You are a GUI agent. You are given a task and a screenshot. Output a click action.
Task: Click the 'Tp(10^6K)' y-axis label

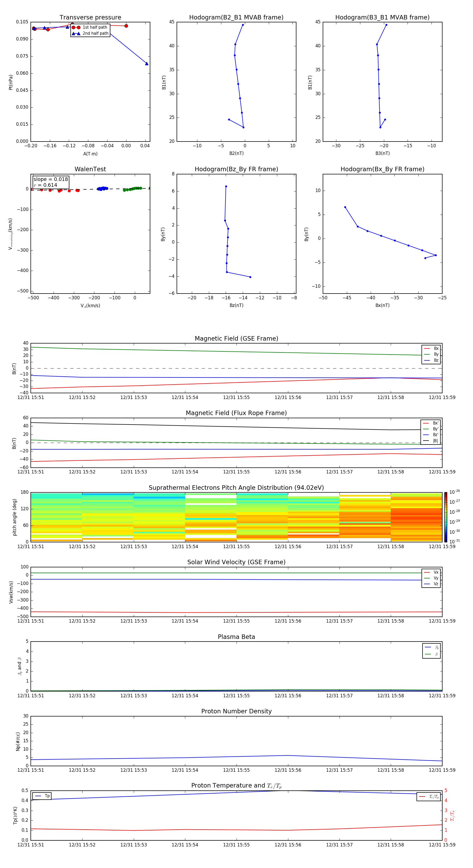pos(15,815)
